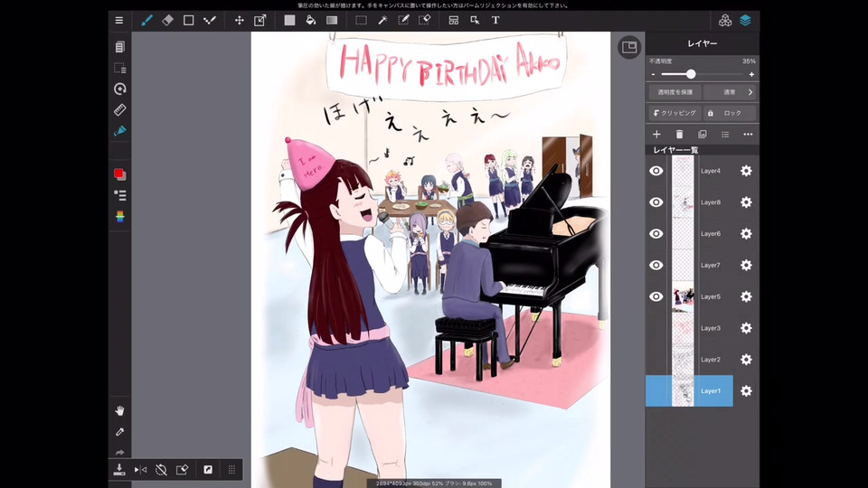Open the Transform tool

(x=259, y=21)
